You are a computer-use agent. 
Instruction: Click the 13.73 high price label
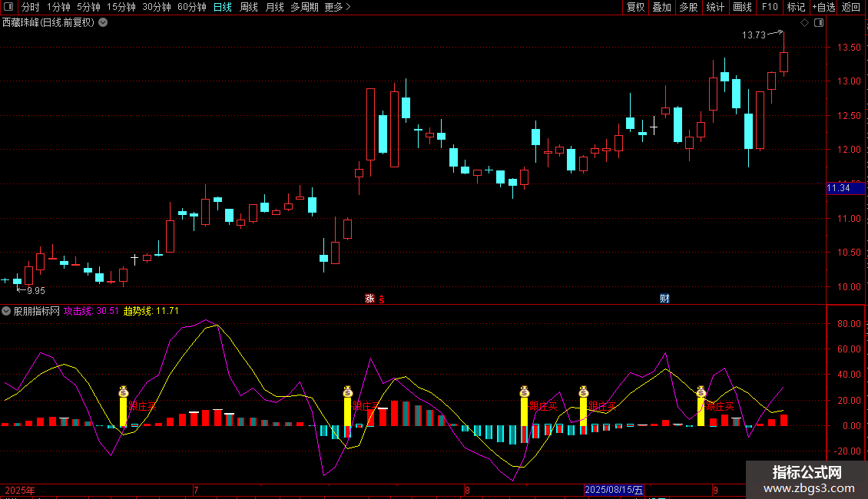click(x=754, y=35)
